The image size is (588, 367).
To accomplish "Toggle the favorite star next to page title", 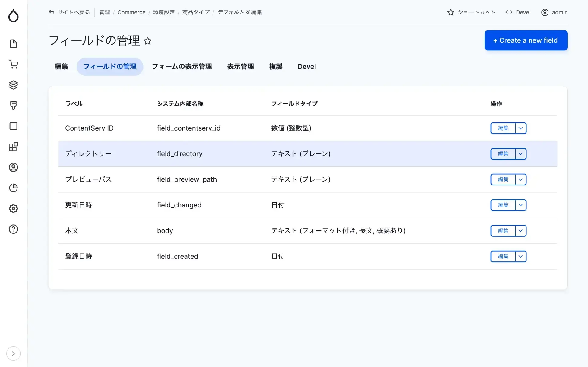I will (147, 41).
